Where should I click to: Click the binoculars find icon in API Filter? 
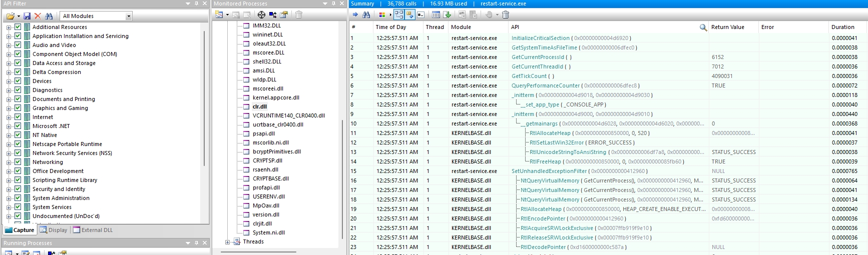click(49, 16)
